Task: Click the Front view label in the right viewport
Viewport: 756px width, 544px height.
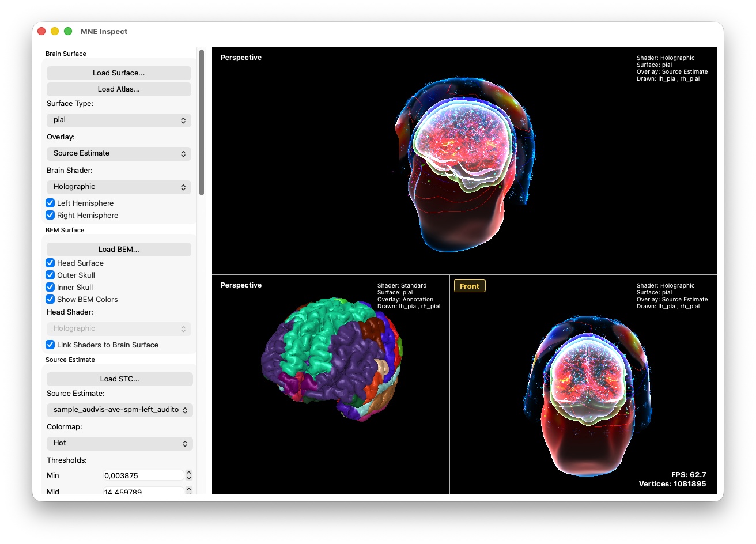Action: pyautogui.click(x=470, y=285)
